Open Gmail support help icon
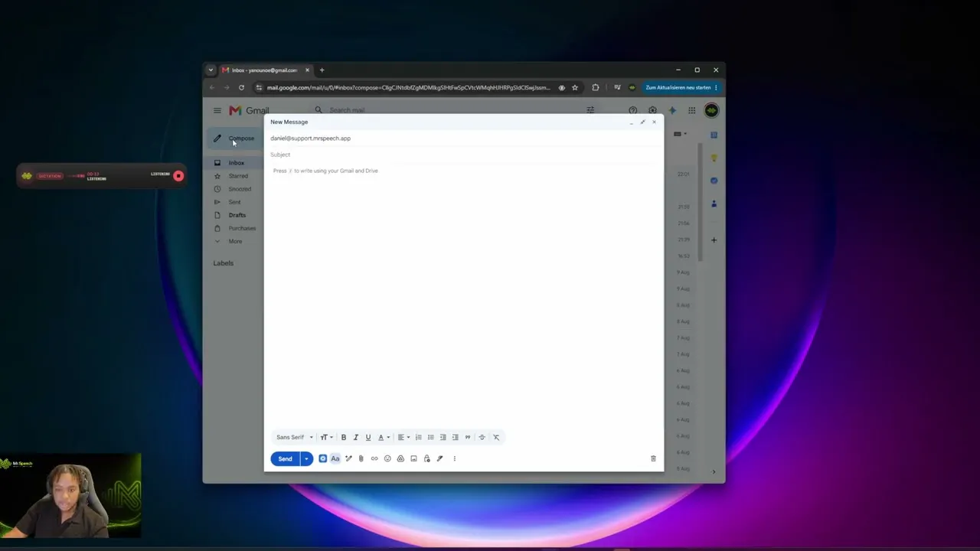Image resolution: width=980 pixels, height=551 pixels. (x=632, y=110)
